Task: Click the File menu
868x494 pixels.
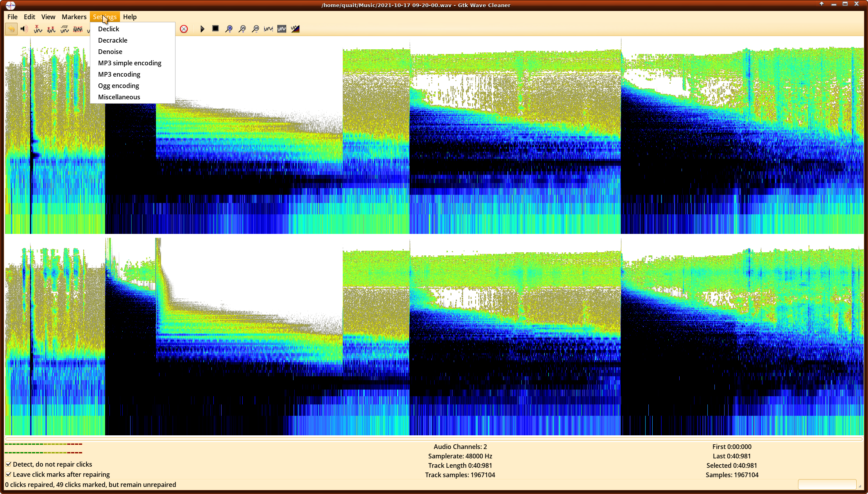Action: [13, 17]
